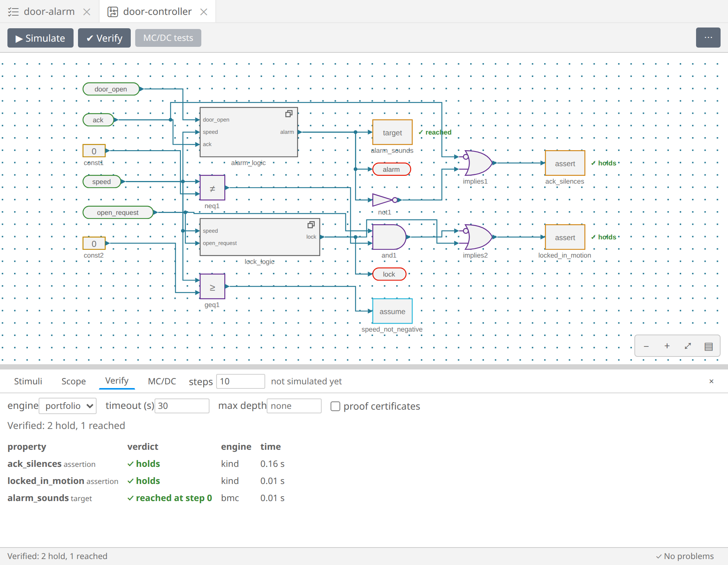Click the No problems status indicator
The width and height of the screenshot is (728, 565).
pyautogui.click(x=685, y=556)
